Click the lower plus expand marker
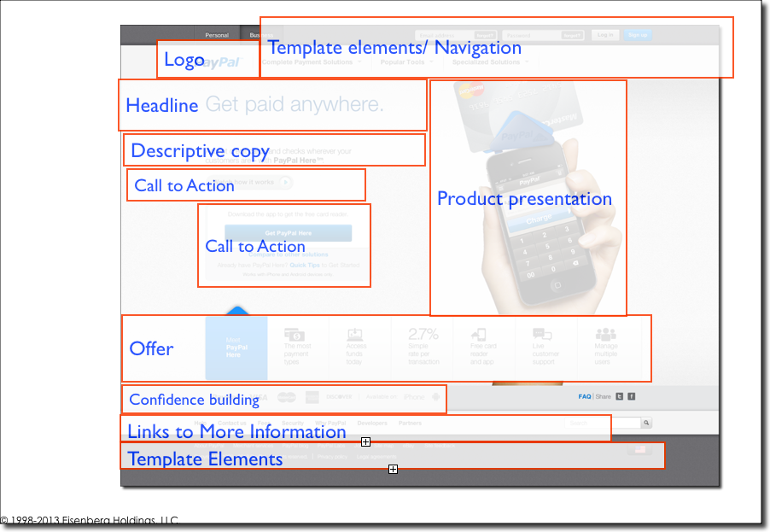Image resolution: width=770 pixels, height=532 pixels. pos(393,469)
